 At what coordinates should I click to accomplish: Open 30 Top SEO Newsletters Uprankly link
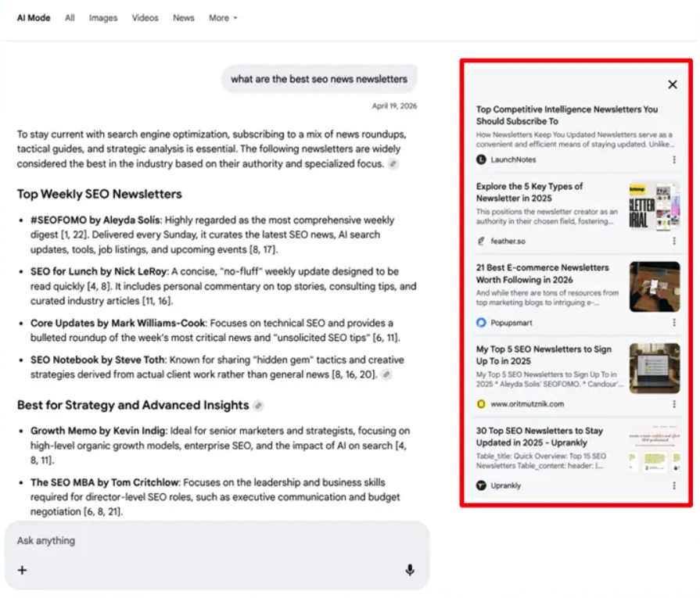(x=540, y=436)
